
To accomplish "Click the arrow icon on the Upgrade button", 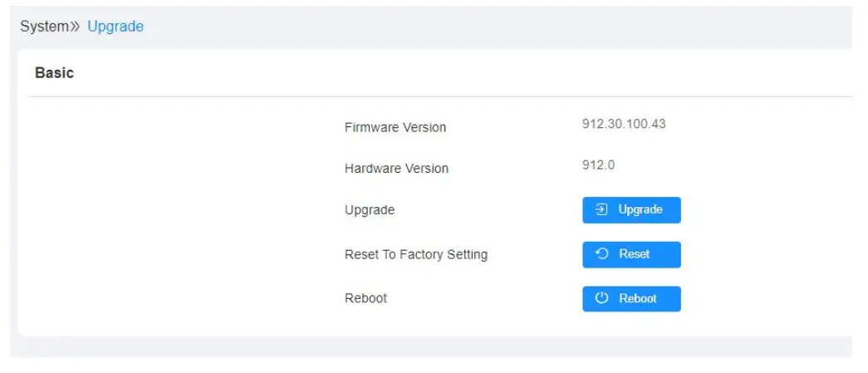I will tap(603, 209).
